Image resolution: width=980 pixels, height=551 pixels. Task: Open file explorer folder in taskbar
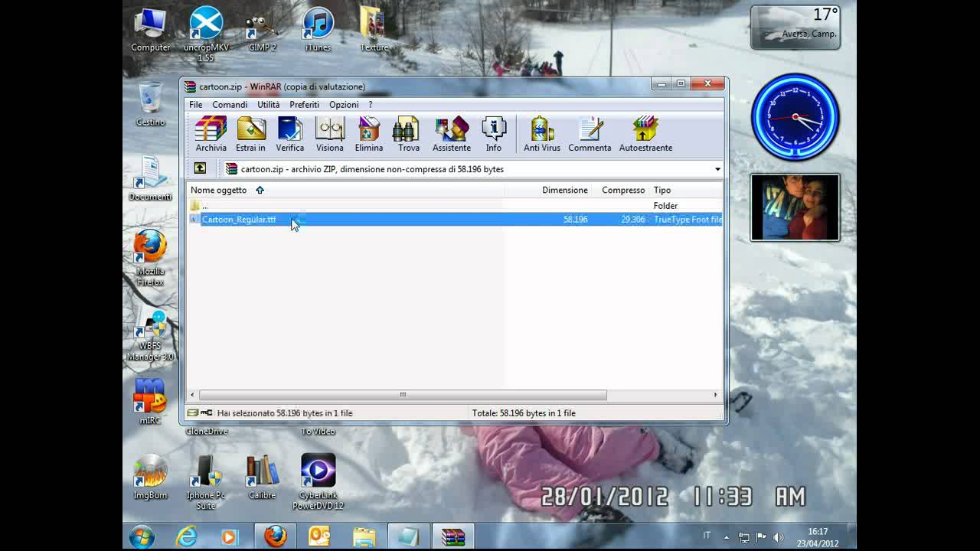[x=364, y=537]
